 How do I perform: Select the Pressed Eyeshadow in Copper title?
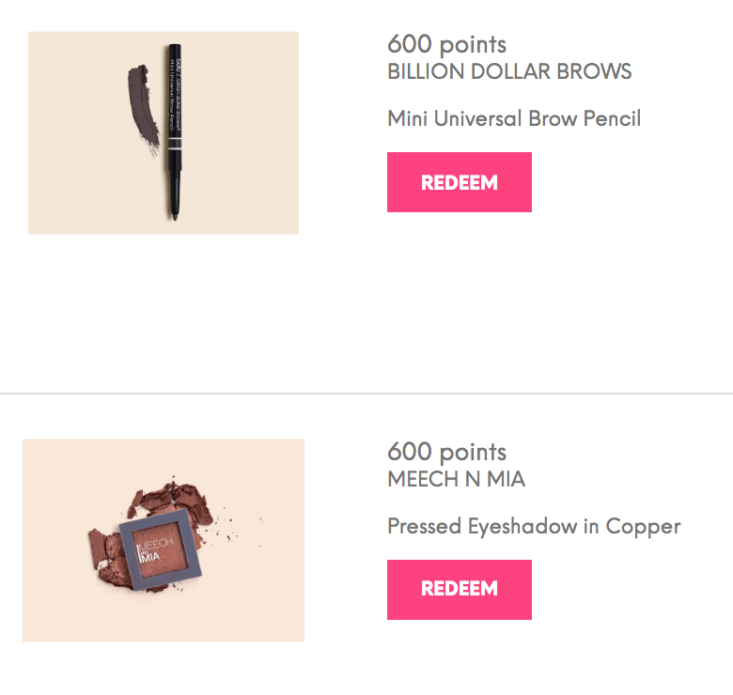tap(534, 527)
